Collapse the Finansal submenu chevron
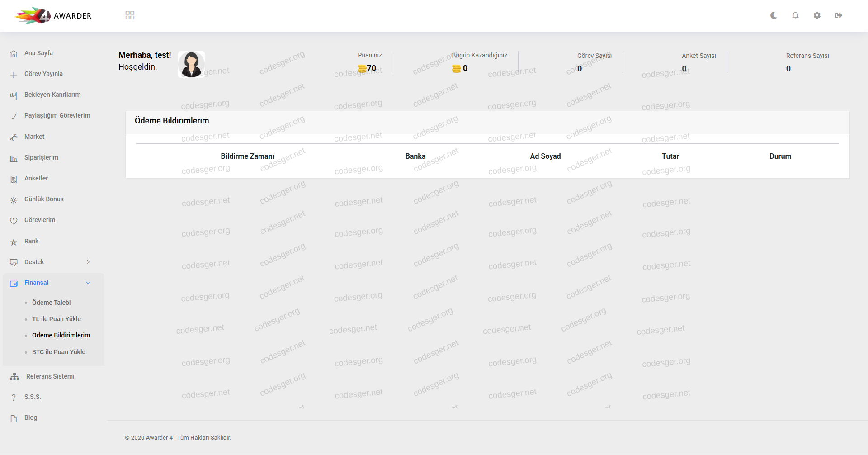The height and width of the screenshot is (455, 868). (88, 283)
